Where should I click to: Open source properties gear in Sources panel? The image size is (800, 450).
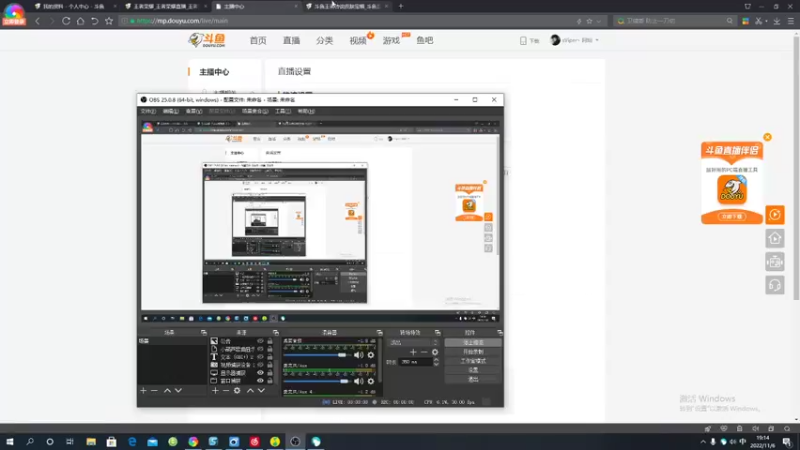pos(237,390)
